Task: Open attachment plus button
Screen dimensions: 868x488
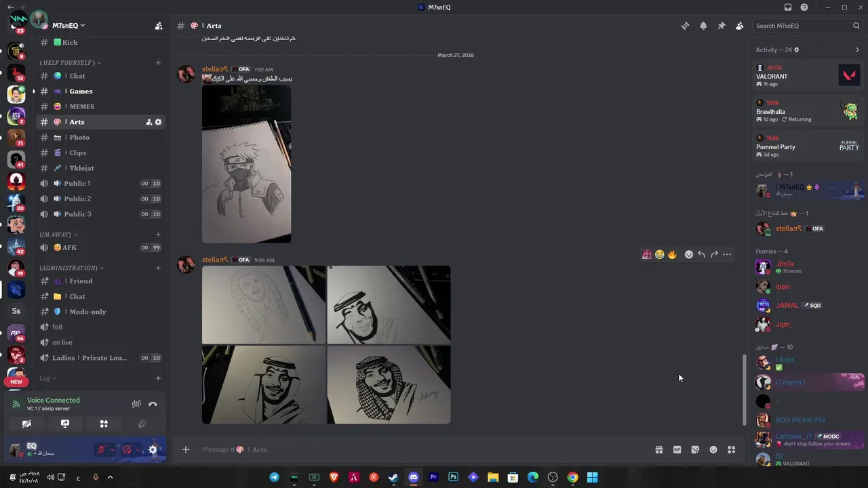Action: pos(185,449)
